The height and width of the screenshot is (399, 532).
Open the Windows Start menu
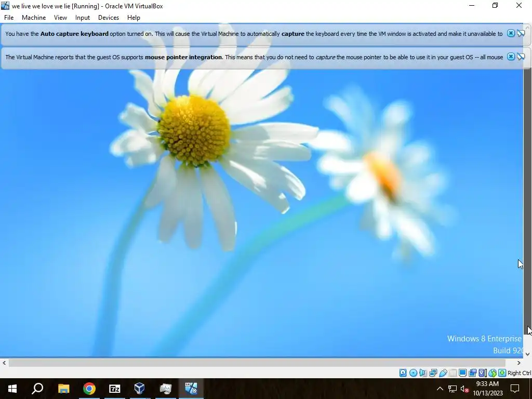12,389
